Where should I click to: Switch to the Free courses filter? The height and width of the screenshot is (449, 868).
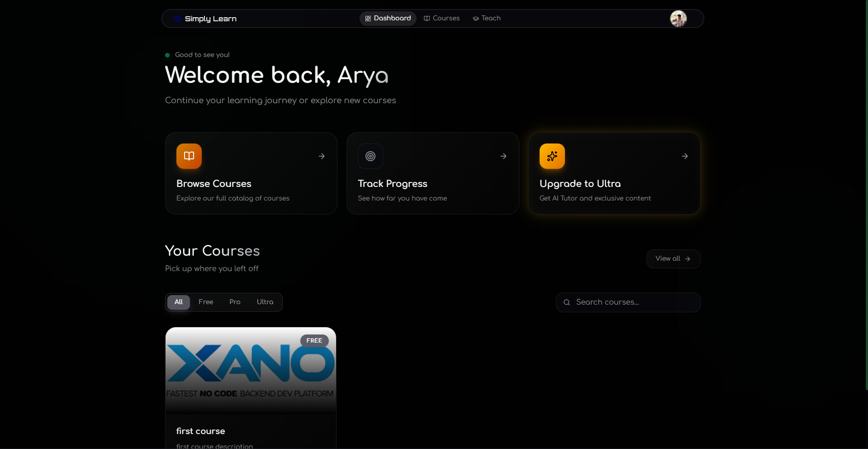(206, 302)
